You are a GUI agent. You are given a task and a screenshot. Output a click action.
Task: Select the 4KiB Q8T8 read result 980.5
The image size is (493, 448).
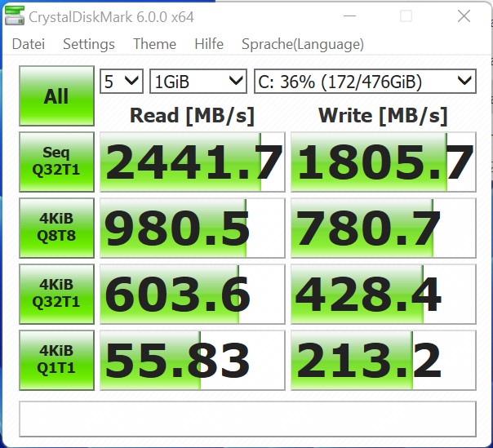pyautogui.click(x=193, y=228)
